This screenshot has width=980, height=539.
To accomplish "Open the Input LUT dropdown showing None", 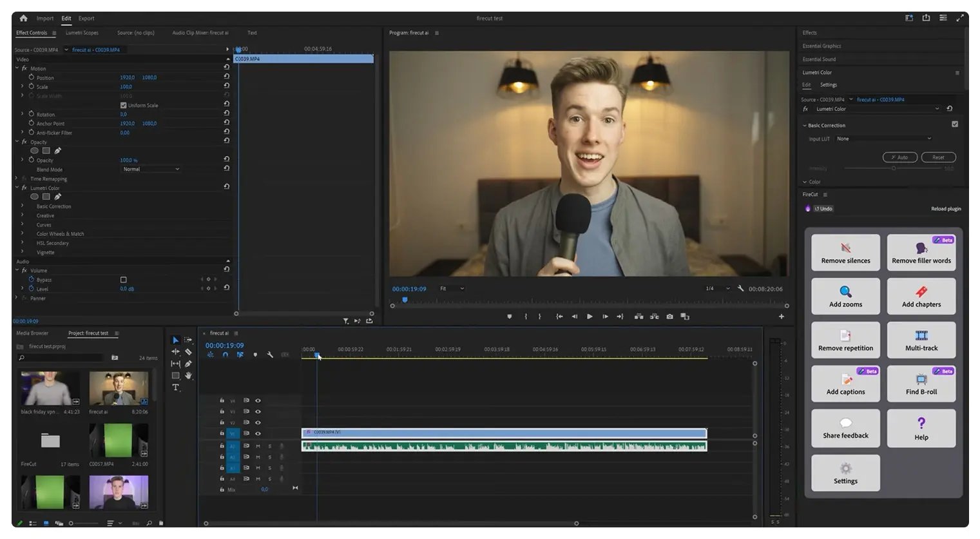I will click(883, 139).
